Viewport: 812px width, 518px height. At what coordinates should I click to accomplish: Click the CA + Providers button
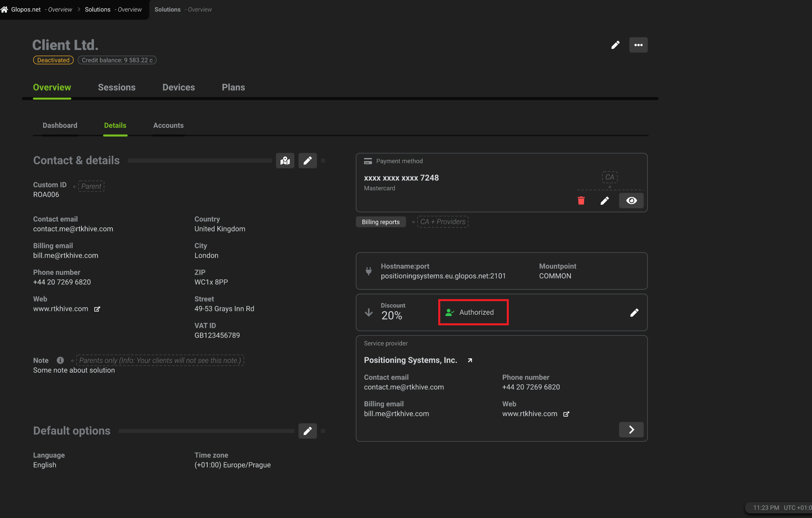pyautogui.click(x=442, y=222)
